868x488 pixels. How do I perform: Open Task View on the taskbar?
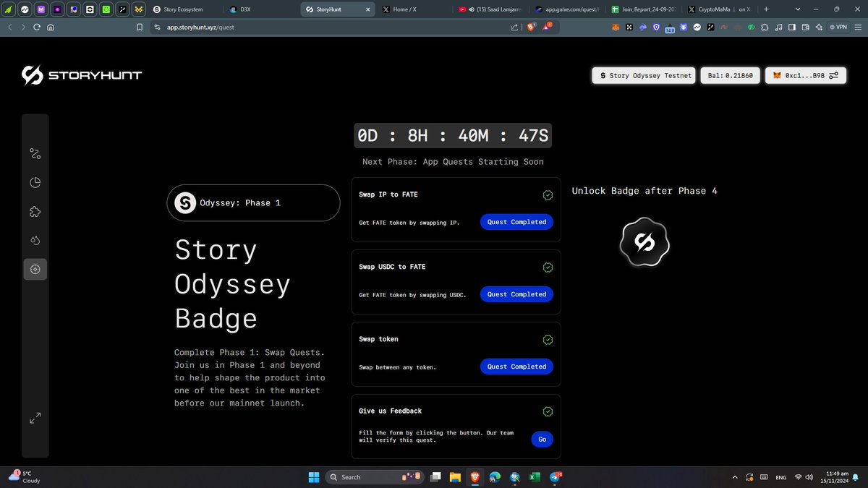tap(435, 477)
